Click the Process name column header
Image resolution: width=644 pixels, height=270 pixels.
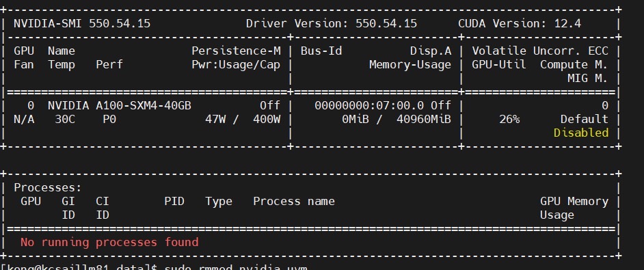click(x=294, y=202)
